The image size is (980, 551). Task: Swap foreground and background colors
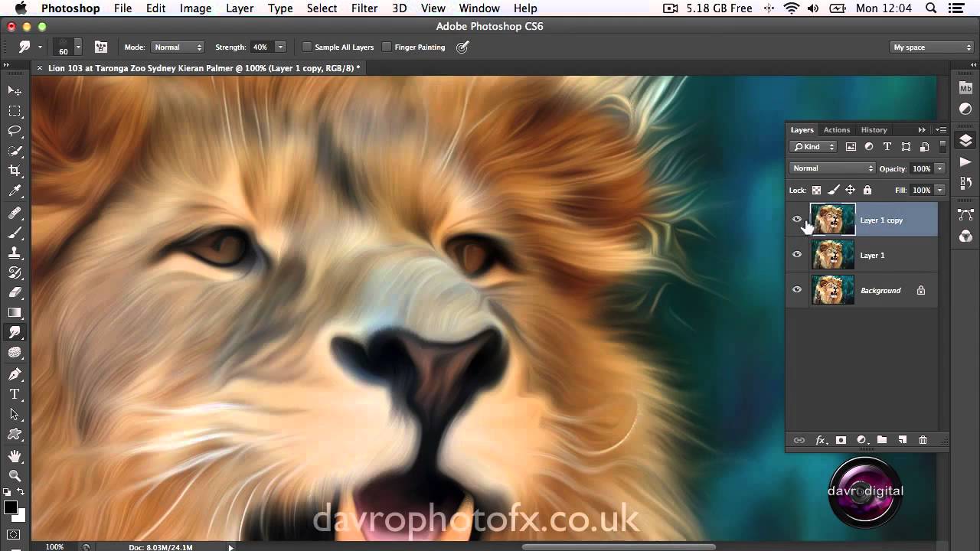[x=21, y=491]
